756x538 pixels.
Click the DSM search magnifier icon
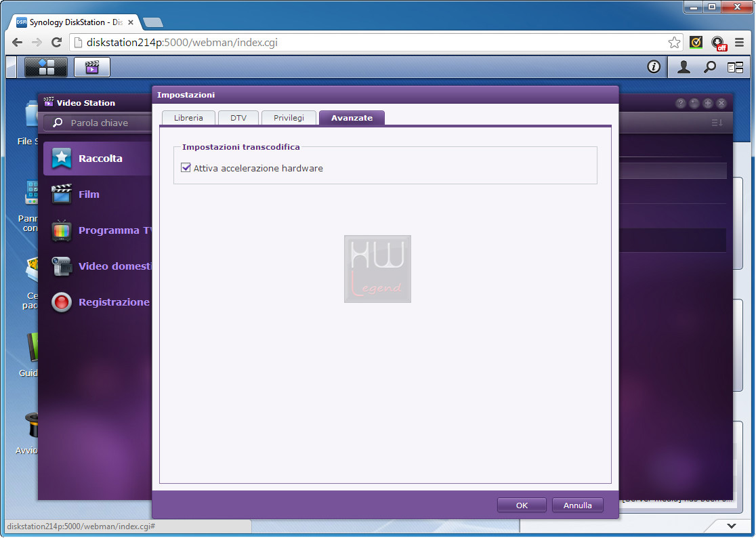click(x=709, y=67)
